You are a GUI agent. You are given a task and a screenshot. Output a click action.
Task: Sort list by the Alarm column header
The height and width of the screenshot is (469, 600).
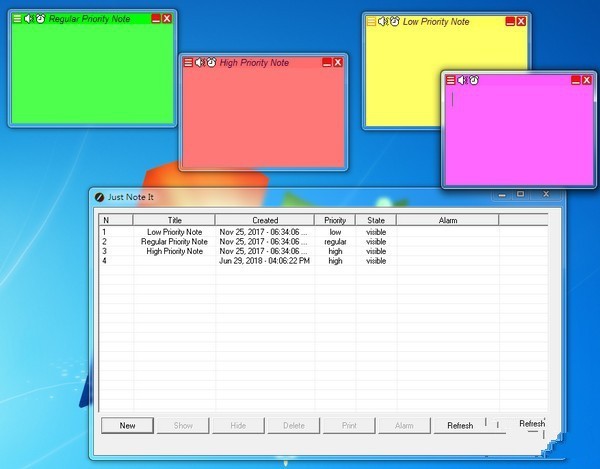448,220
